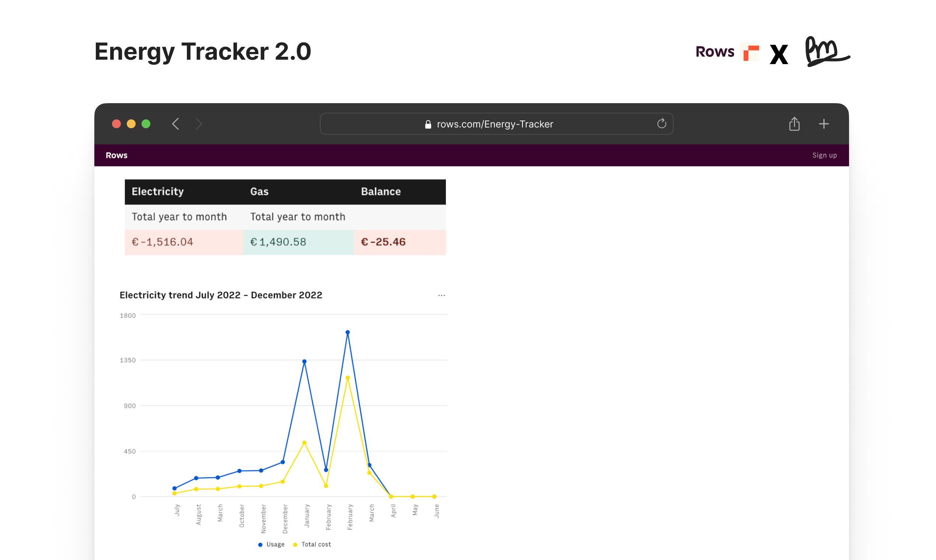Reload the page with refresh icon
Screen dimensions: 936x560
[661, 124]
